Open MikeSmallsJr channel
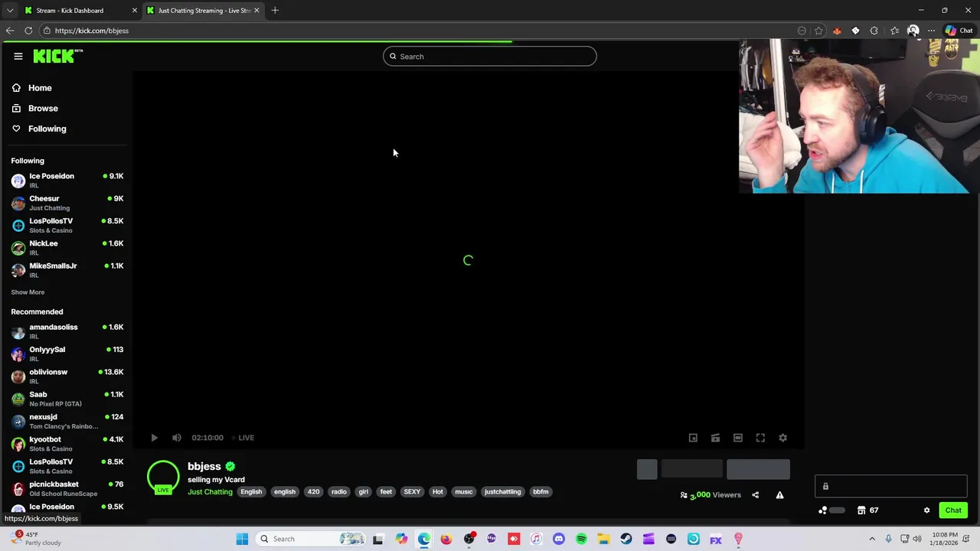980x551 pixels. pos(67,270)
